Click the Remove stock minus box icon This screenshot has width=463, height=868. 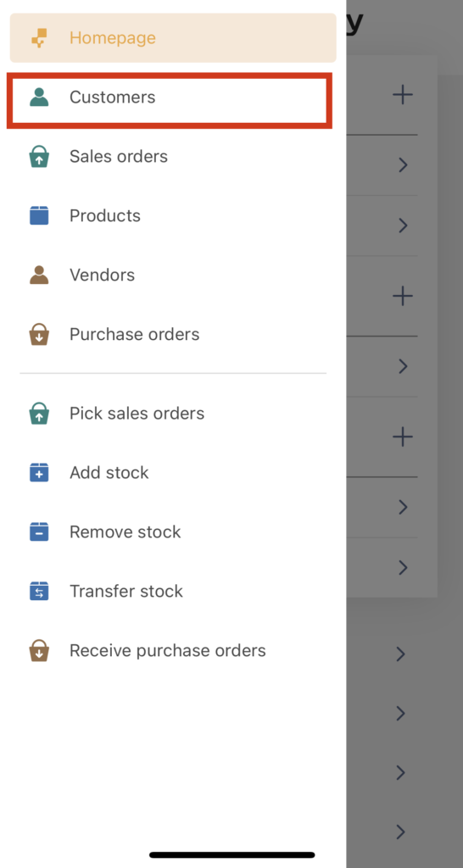[x=39, y=531]
